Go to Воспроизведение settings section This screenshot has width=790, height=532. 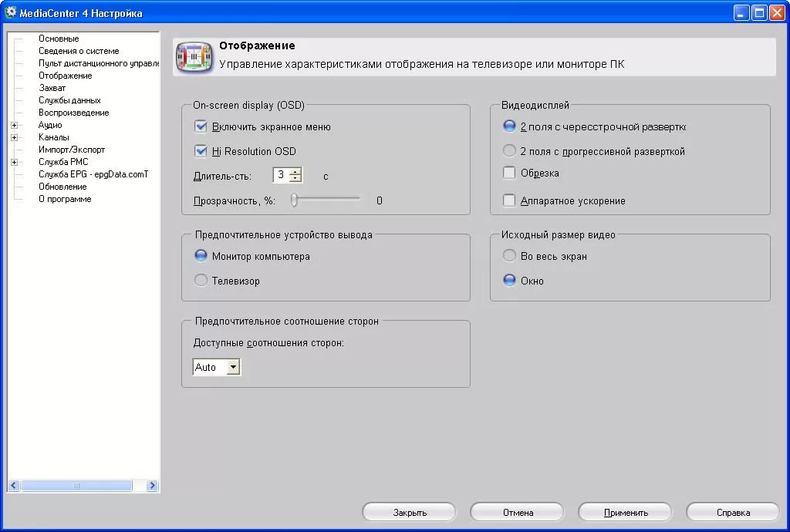click(x=73, y=113)
